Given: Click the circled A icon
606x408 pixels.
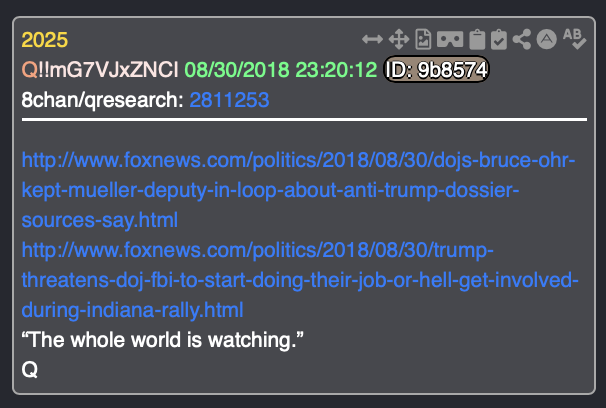Looking at the screenshot, I should [546, 39].
